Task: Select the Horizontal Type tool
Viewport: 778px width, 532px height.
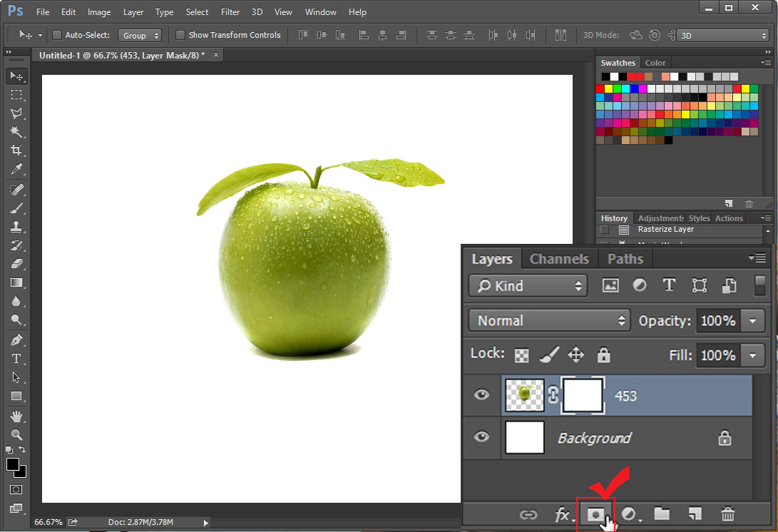Action: coord(16,359)
